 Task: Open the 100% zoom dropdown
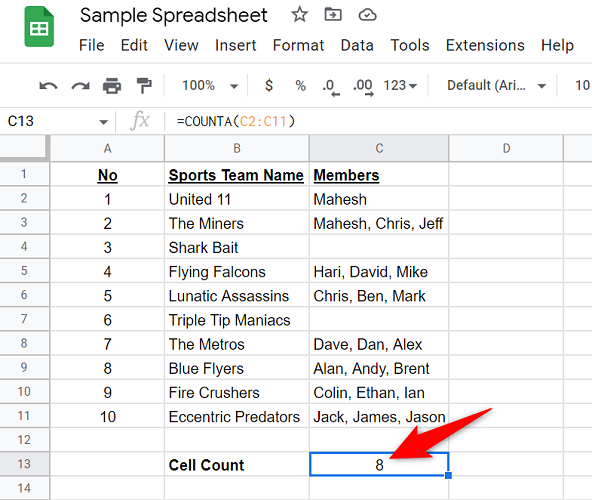click(x=210, y=85)
